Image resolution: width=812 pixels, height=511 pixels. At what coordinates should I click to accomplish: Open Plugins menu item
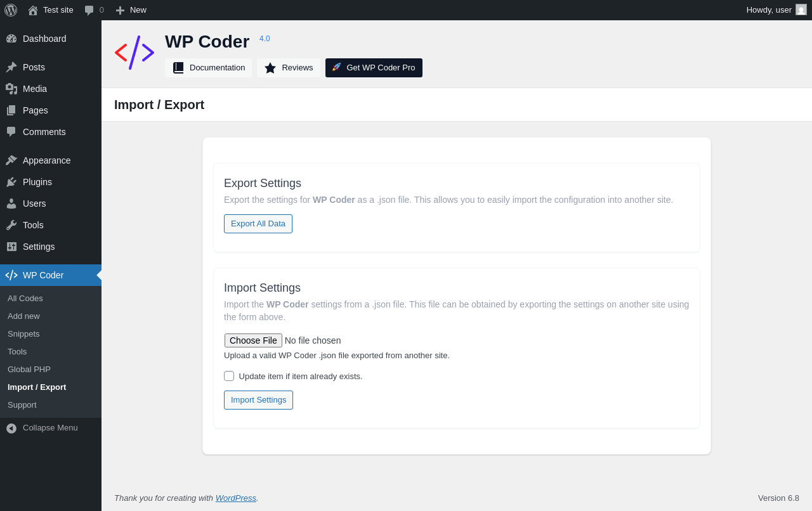tap(51, 182)
